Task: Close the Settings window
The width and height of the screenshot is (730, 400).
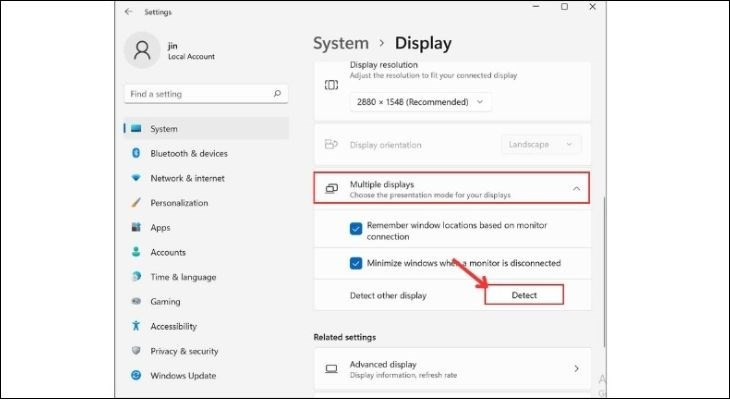Action: pyautogui.click(x=592, y=7)
